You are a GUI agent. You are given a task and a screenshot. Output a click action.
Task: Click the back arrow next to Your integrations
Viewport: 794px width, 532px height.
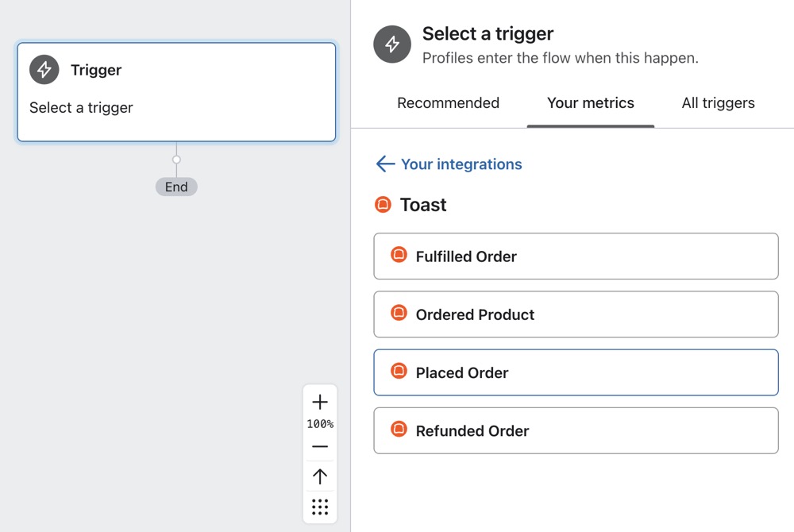point(385,164)
